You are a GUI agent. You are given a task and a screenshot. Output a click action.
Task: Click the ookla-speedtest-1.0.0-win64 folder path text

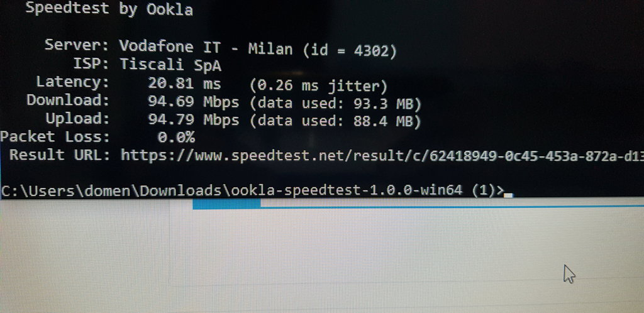[347, 190]
